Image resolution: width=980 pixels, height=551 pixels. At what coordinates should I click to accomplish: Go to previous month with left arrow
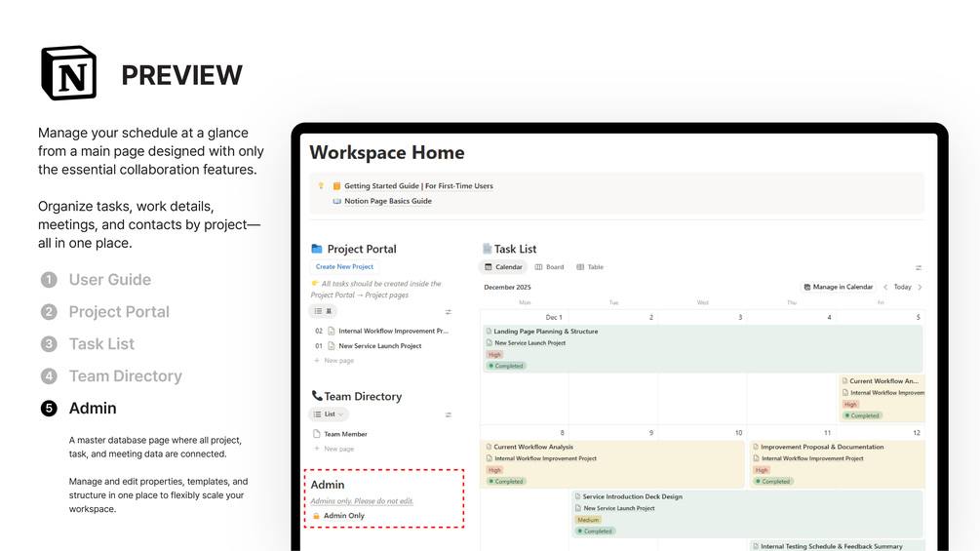885,288
